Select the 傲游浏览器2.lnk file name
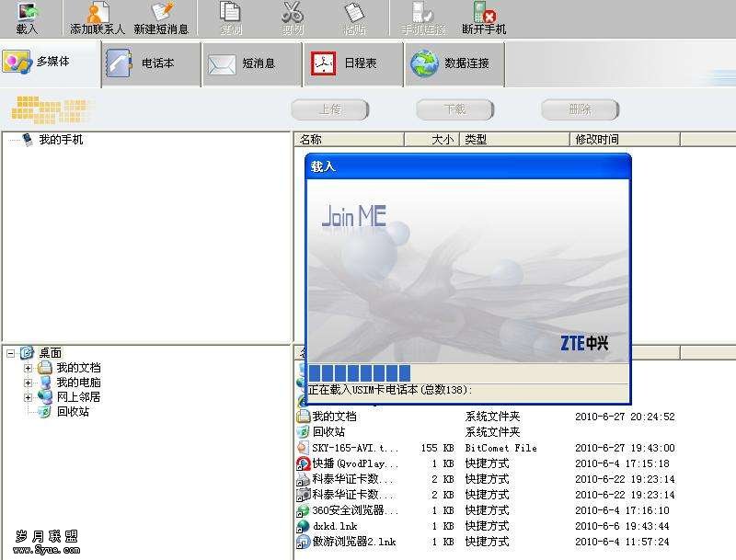 pos(354,542)
